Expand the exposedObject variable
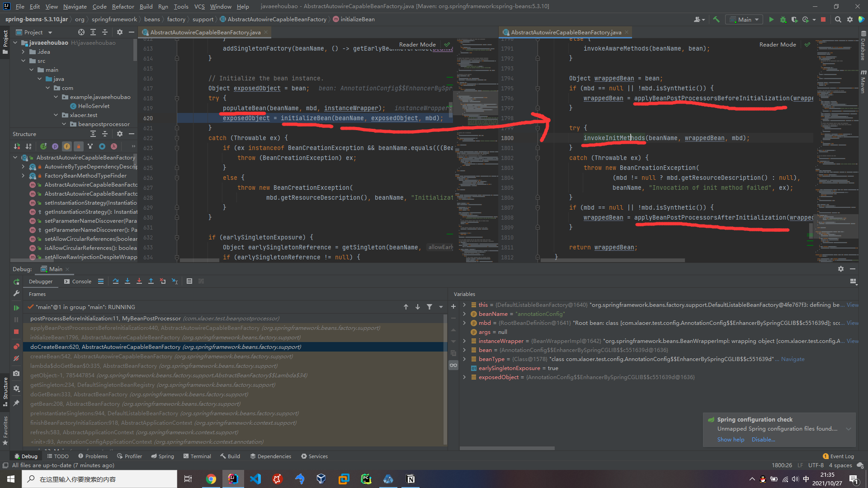The image size is (868, 488). (464, 377)
